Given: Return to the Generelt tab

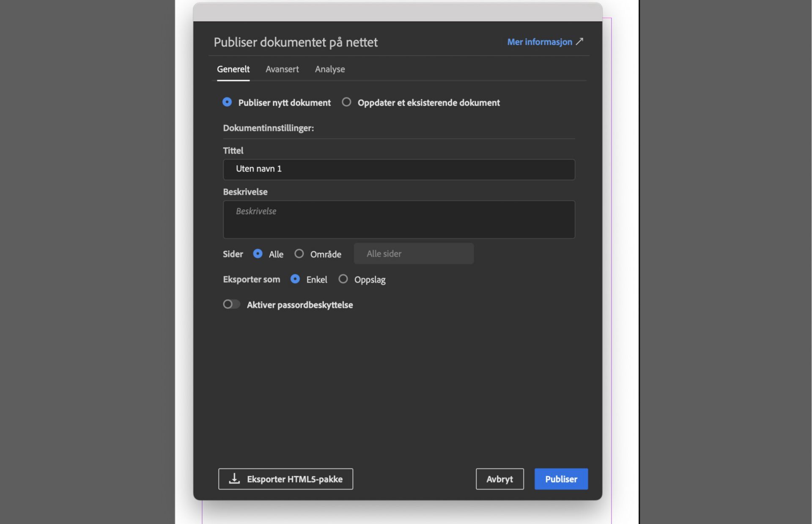Looking at the screenshot, I should (233, 69).
